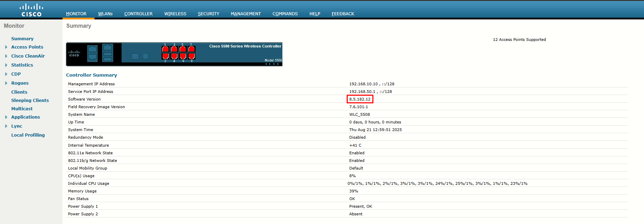Click the round button on controller front panel

(146, 56)
